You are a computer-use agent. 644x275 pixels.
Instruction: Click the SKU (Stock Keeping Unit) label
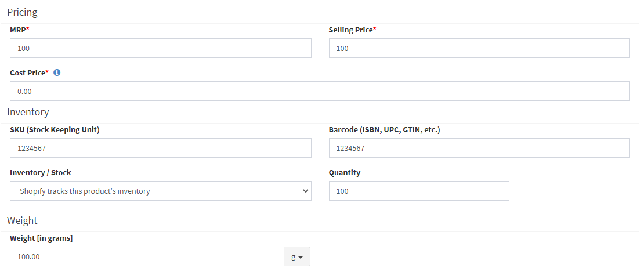55,129
